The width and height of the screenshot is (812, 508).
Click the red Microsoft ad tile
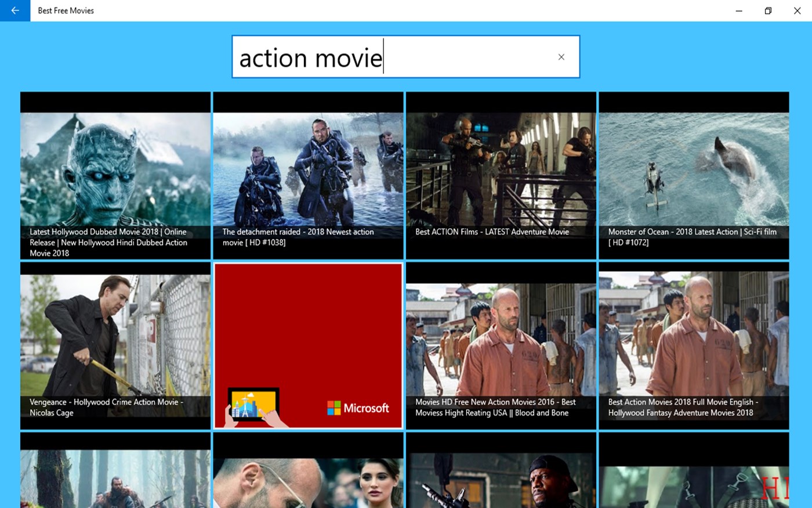(308, 345)
